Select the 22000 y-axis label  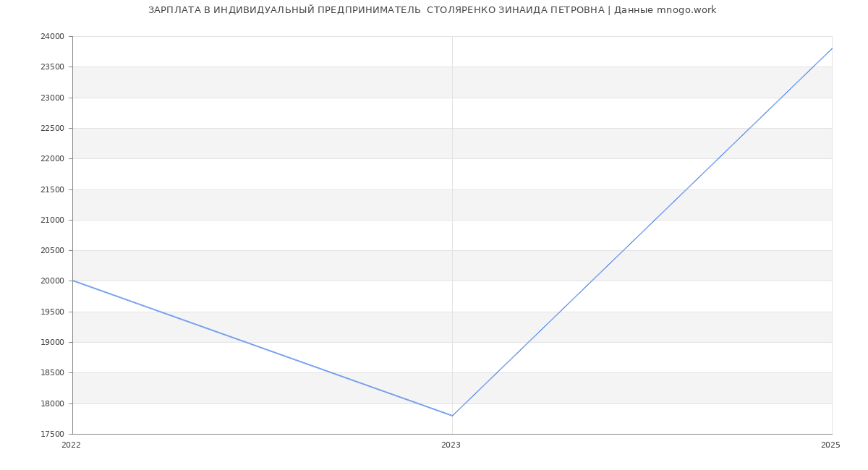(x=52, y=159)
